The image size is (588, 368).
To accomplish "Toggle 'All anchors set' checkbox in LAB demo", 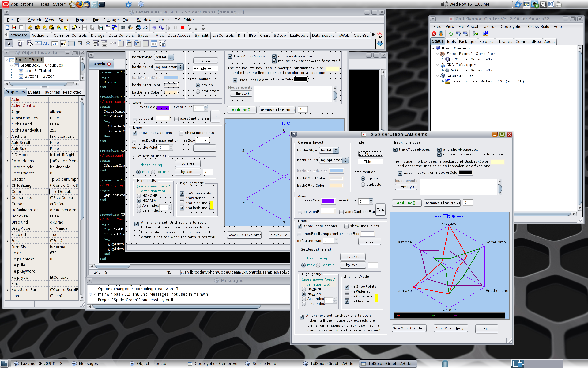I will point(302,317).
